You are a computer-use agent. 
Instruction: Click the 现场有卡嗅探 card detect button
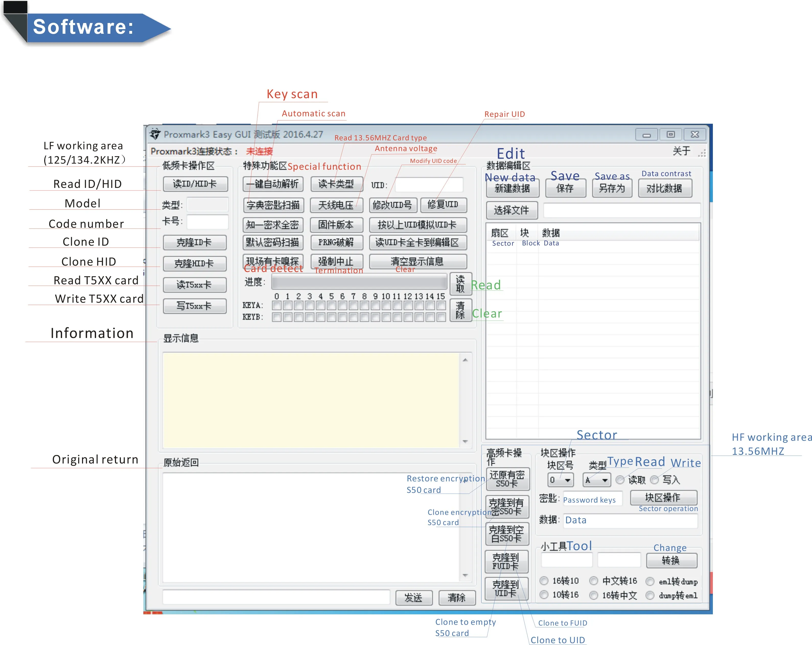[273, 261]
